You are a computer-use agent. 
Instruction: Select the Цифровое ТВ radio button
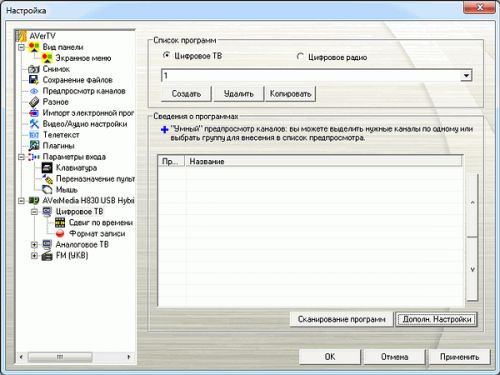point(166,55)
